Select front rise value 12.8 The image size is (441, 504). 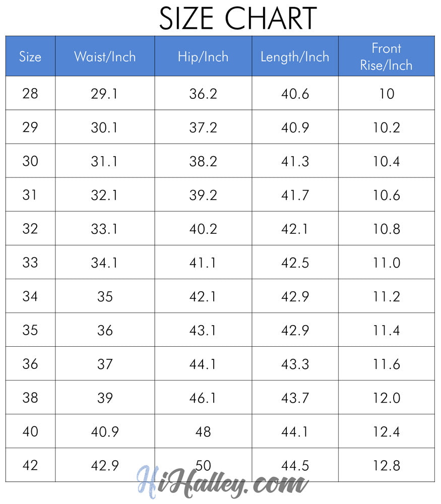click(387, 465)
